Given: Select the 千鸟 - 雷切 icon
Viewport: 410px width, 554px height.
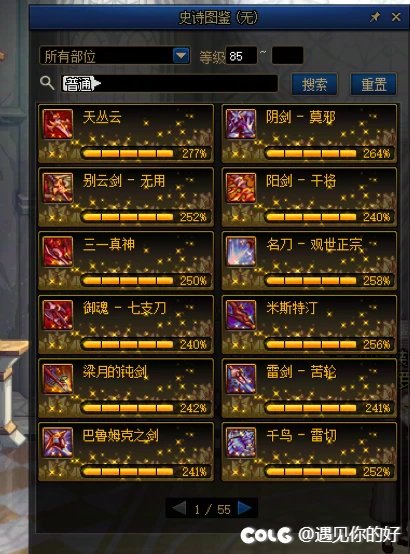Looking at the screenshot, I should point(241,442).
